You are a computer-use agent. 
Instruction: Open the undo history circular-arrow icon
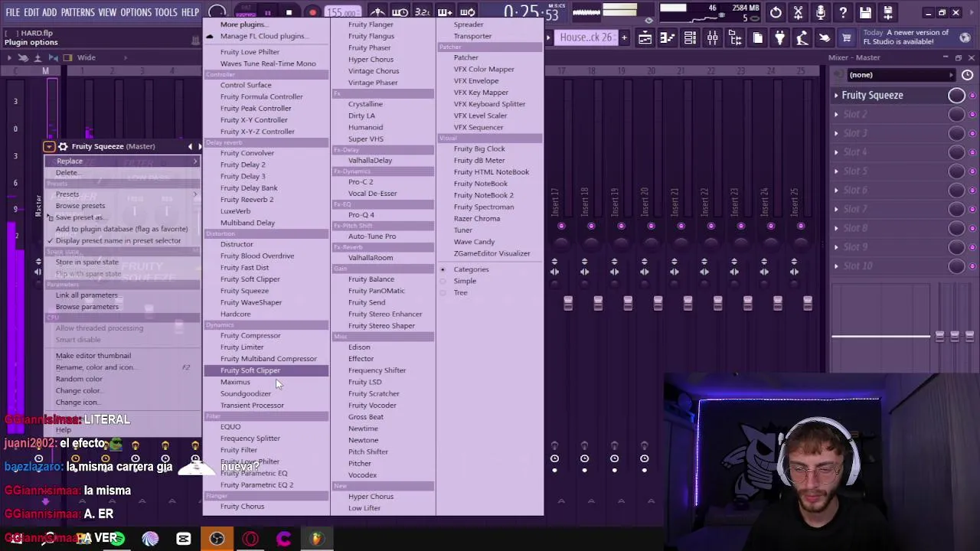[776, 12]
